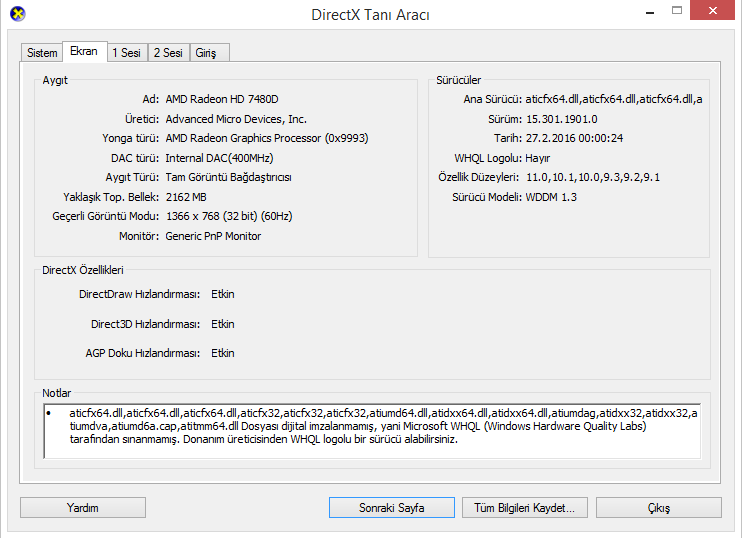Select the Ekran tab

84,51
